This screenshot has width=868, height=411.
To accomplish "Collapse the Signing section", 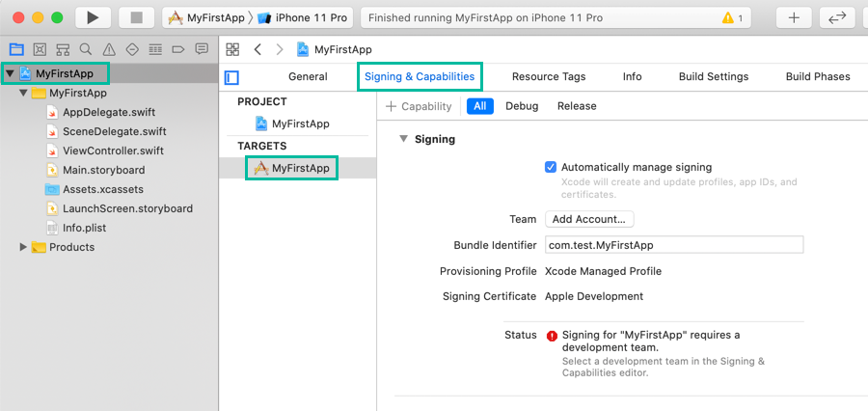I will tap(403, 139).
